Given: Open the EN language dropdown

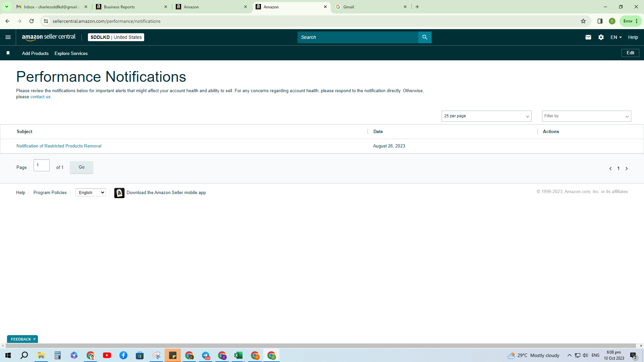Looking at the screenshot, I should [616, 37].
